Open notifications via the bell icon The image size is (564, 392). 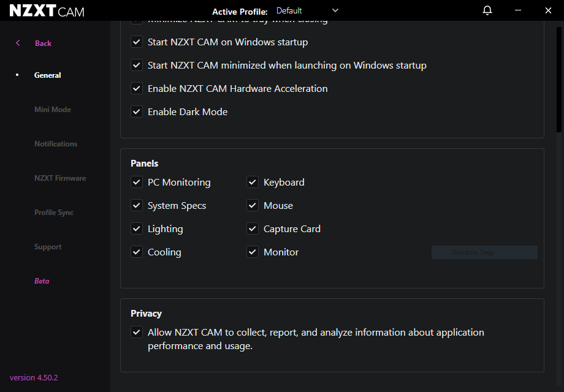487,10
